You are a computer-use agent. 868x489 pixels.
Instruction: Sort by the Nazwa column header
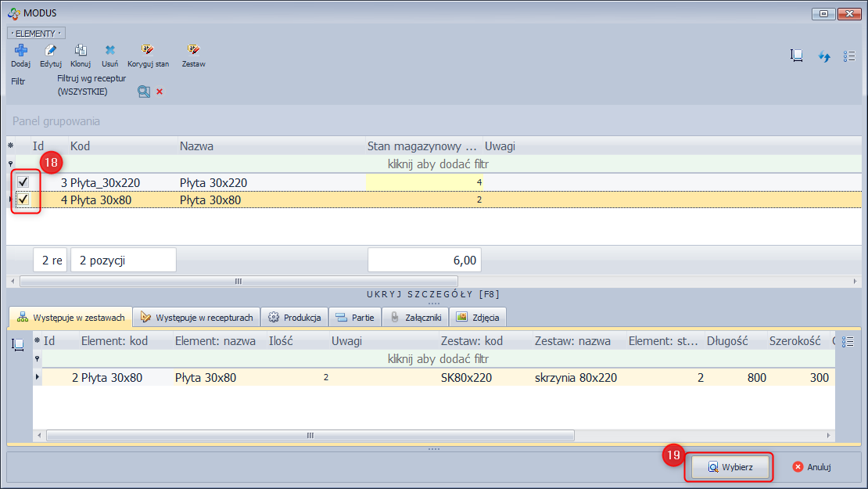coord(197,146)
